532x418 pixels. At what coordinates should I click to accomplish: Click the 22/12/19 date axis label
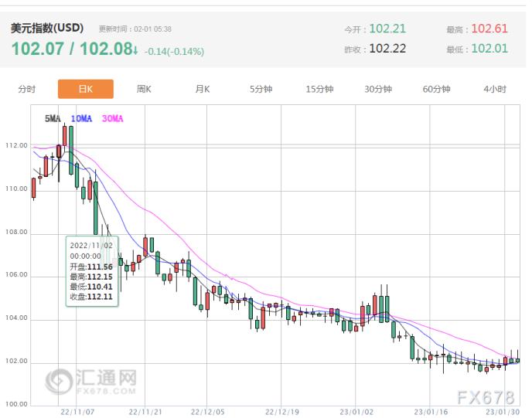pyautogui.click(x=282, y=413)
